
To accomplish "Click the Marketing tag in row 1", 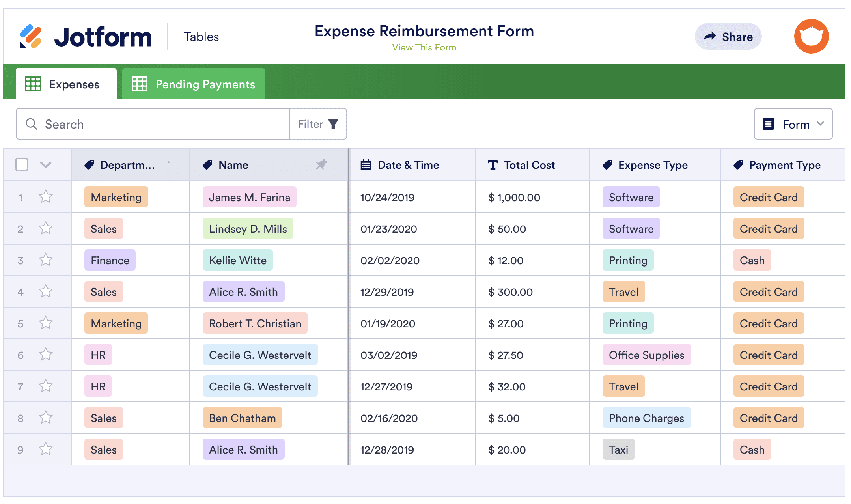I will click(116, 197).
